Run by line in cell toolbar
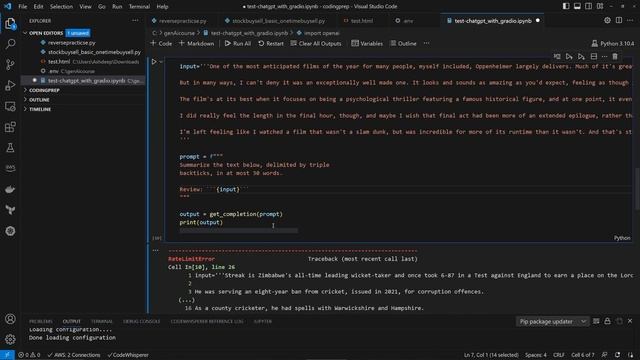This screenshot has width=640, height=360. (x=557, y=56)
